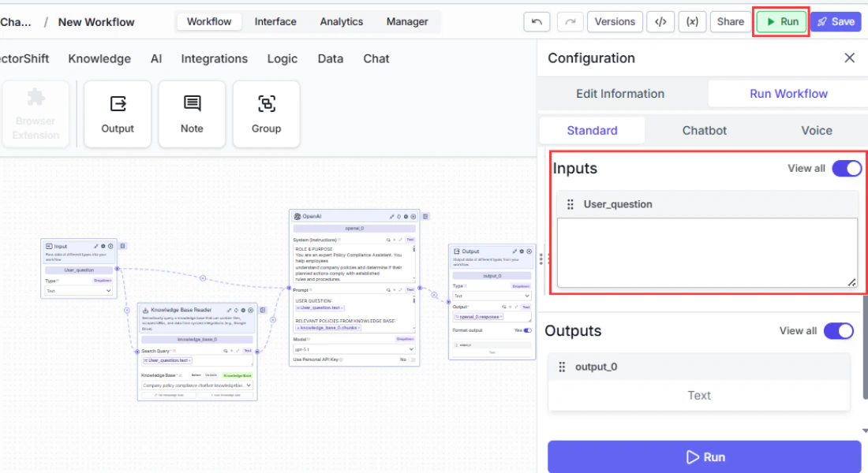Open the Logic node category

click(282, 58)
